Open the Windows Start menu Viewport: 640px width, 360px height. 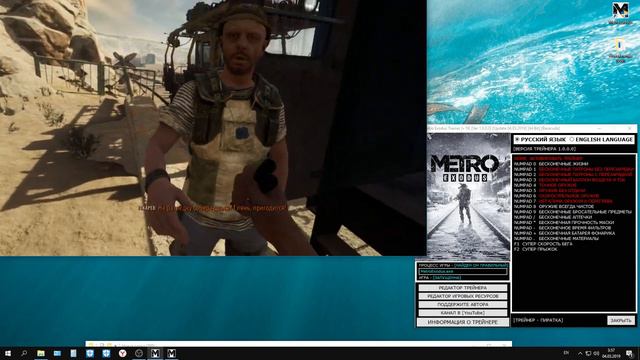8,353
